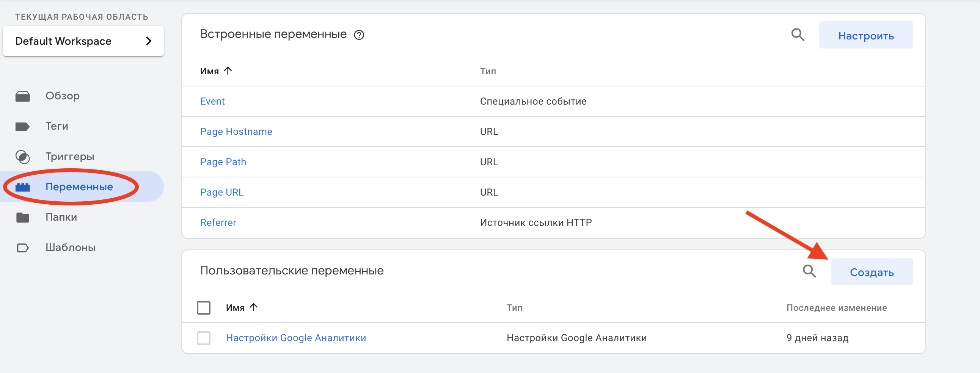Image resolution: width=980 pixels, height=373 pixels.
Task: Check the Настройки Google Аналитики row checkbox
Action: (204, 338)
